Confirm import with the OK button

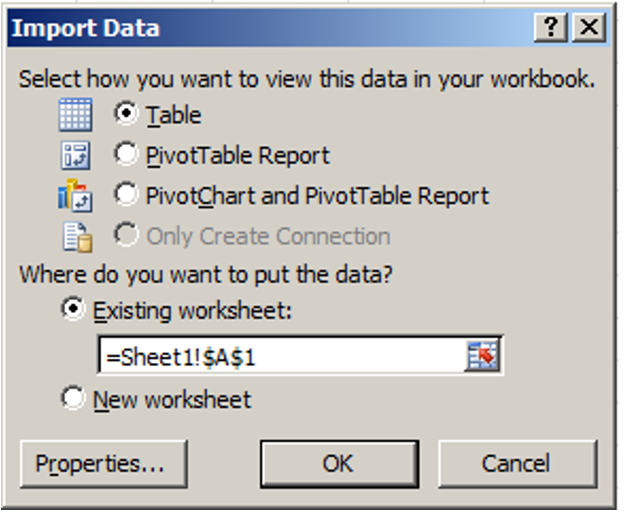337,464
